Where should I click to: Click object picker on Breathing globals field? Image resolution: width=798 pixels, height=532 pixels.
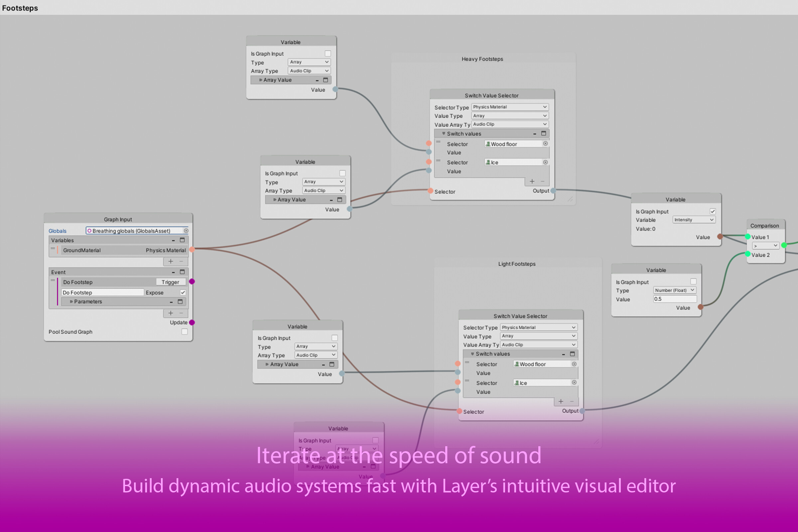[187, 231]
